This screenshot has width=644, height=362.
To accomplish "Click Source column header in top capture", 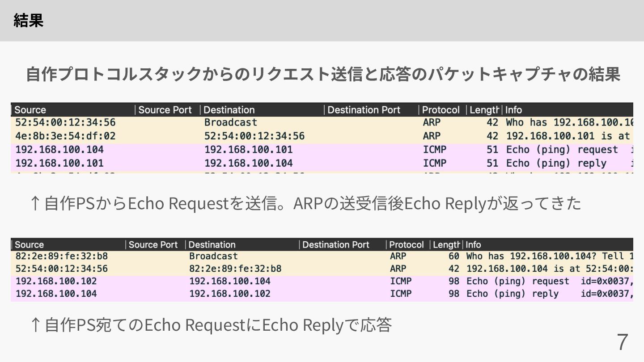I will pyautogui.click(x=30, y=110).
